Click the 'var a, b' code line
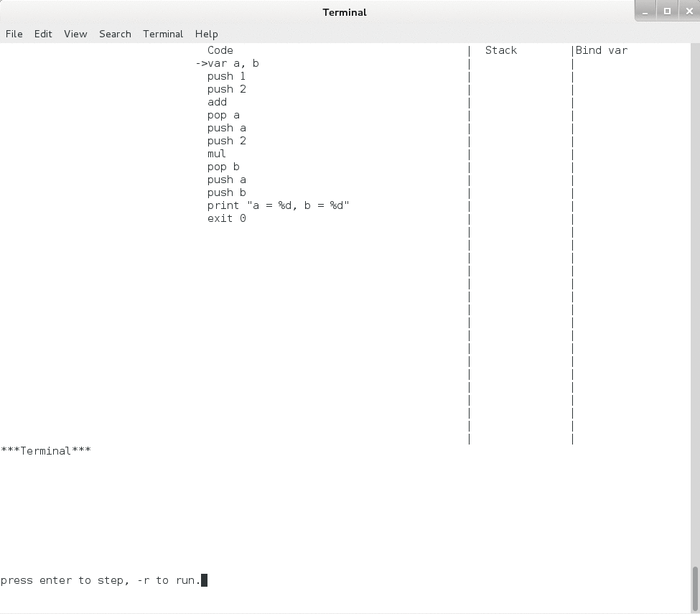Image resolution: width=700 pixels, height=614 pixels. (233, 63)
